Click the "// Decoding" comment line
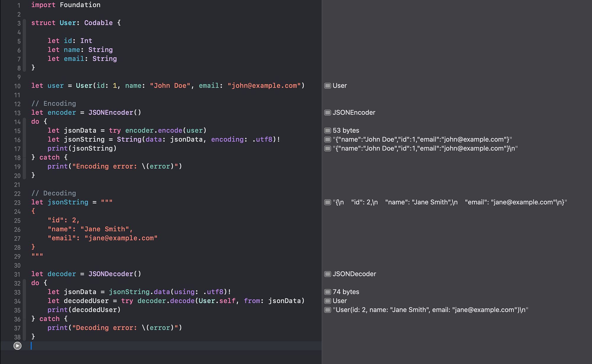The width and height of the screenshot is (592, 364). coord(54,193)
